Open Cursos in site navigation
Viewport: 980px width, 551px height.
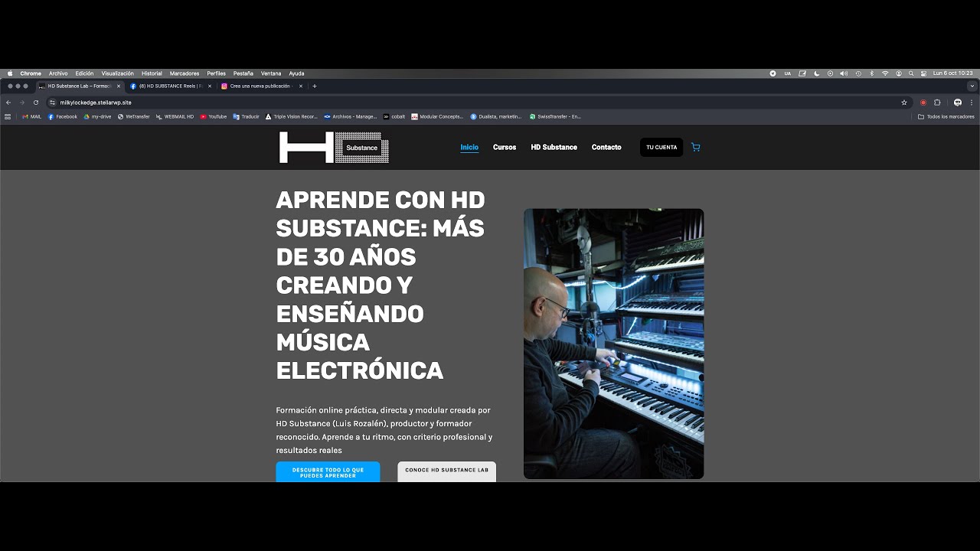coord(505,147)
